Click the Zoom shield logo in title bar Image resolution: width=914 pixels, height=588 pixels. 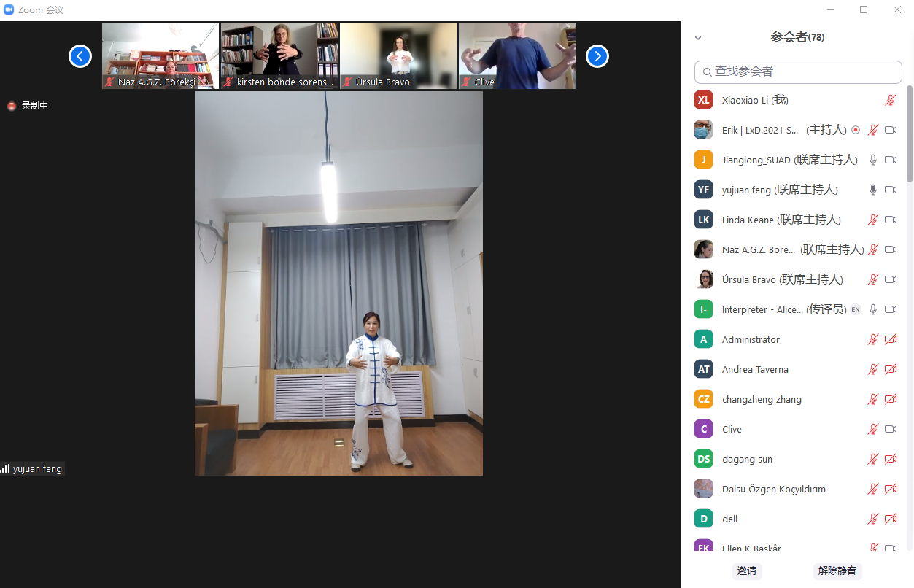9,9
